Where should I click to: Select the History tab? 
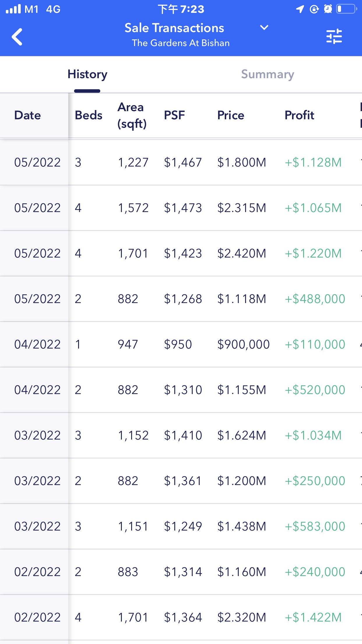click(x=87, y=74)
